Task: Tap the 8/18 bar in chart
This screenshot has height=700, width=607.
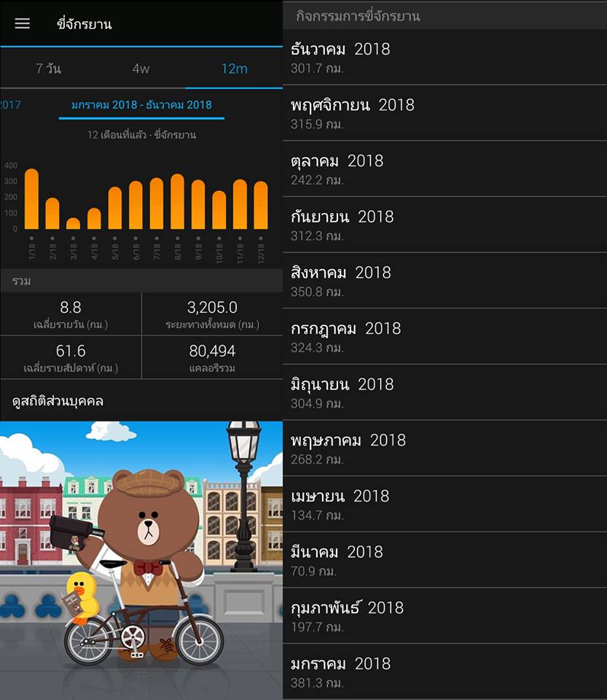Action: click(178, 201)
